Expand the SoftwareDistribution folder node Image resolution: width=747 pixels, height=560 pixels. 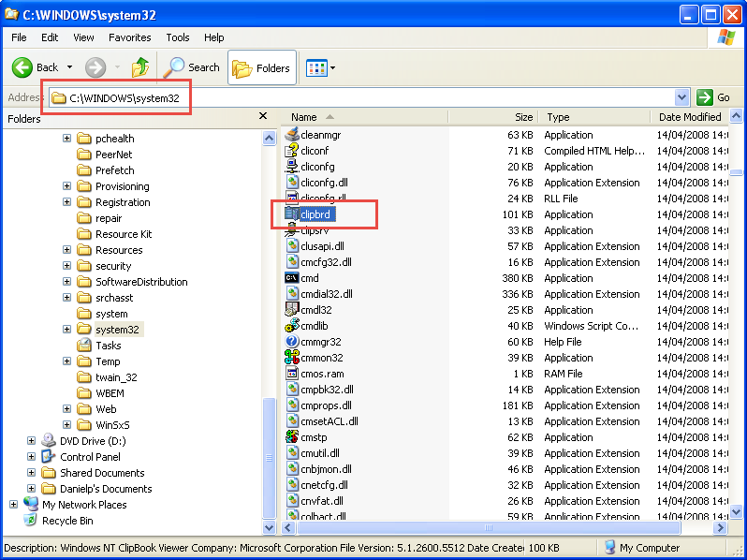coord(67,282)
